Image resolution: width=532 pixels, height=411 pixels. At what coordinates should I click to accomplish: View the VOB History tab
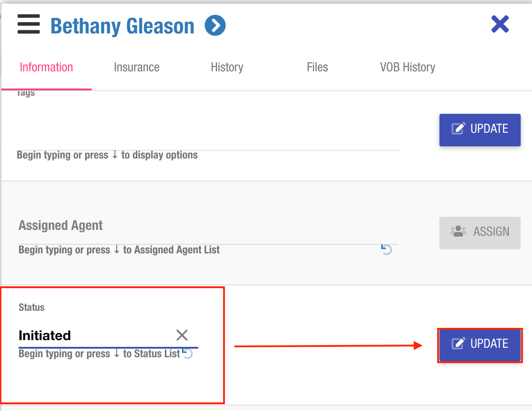407,67
